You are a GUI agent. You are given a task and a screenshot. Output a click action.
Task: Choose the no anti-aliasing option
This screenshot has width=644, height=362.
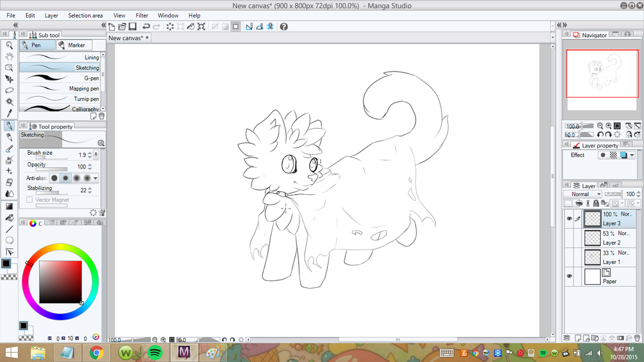click(x=55, y=178)
